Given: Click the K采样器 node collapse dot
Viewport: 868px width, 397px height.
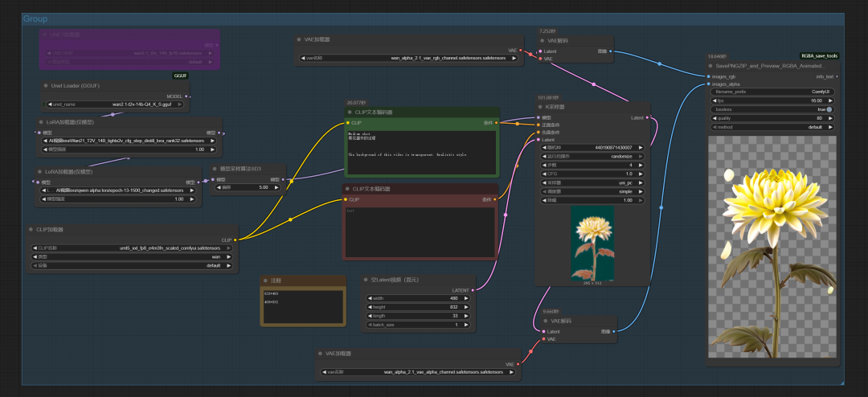Looking at the screenshot, I should coord(540,107).
